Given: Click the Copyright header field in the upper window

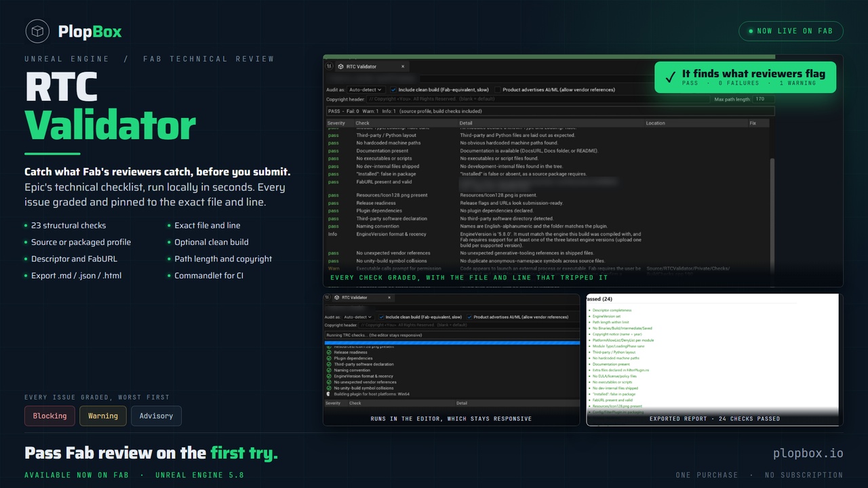Looking at the screenshot, I should [x=538, y=99].
